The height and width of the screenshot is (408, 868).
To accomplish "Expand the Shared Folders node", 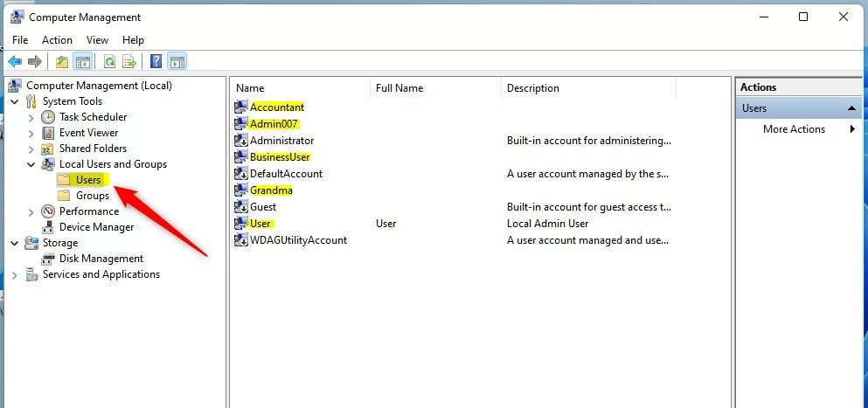I will 31,149.
